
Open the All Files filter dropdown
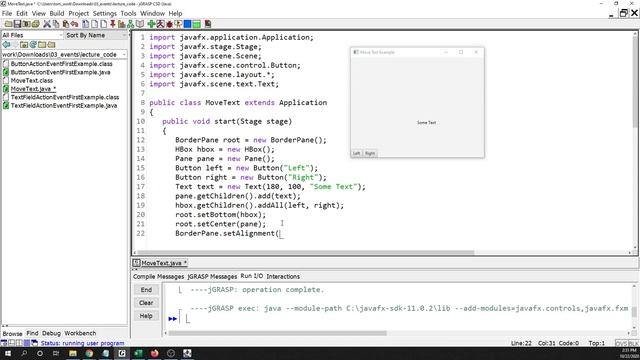click(32, 35)
